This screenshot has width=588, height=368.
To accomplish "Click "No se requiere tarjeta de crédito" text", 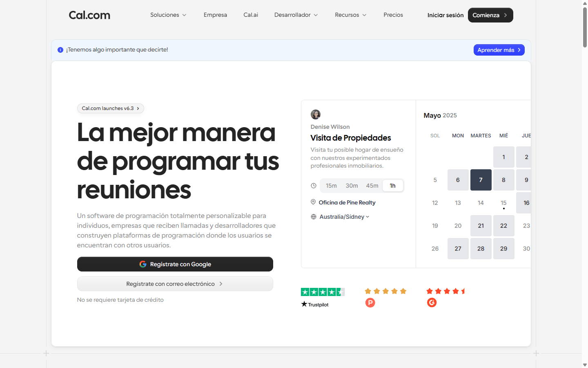I will coord(120,300).
